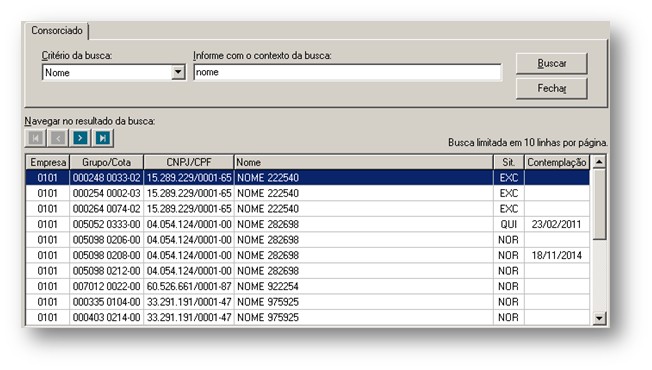The height and width of the screenshot is (370, 652).
Task: Select row with Grupo/Cota 000264 0074-02
Action: tap(308, 209)
